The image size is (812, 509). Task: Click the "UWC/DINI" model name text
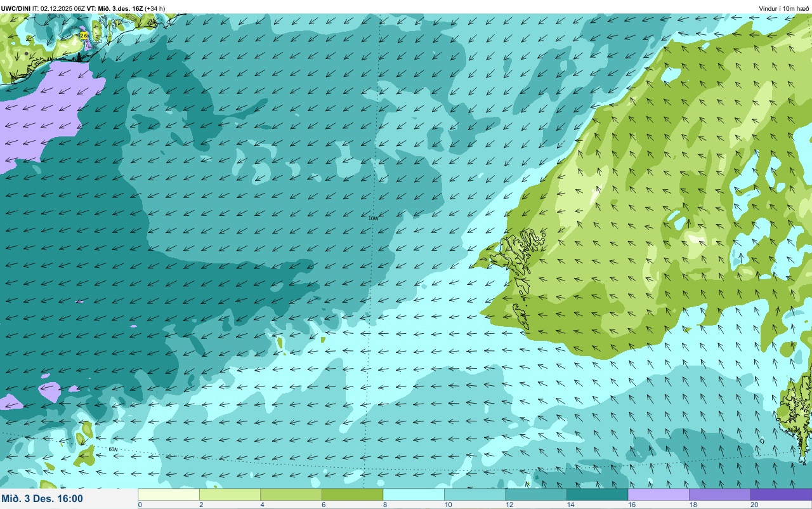(x=16, y=9)
